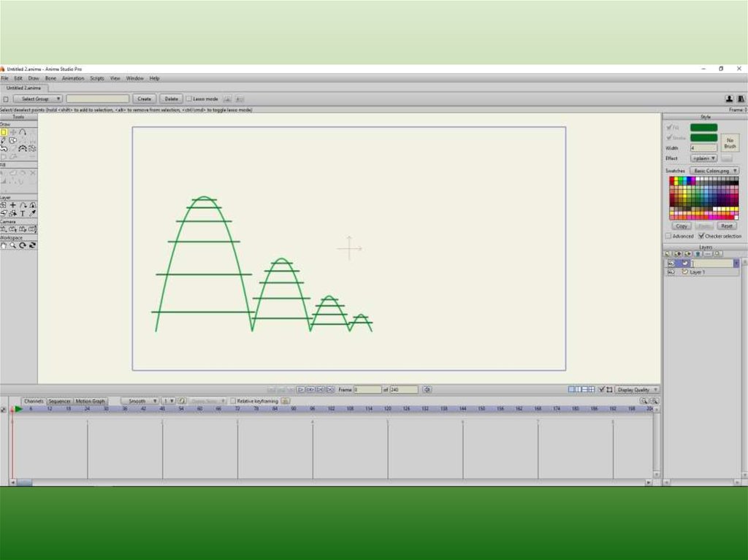Expand the Display Quality dropdown
This screenshot has width=748, height=560.
(x=637, y=390)
